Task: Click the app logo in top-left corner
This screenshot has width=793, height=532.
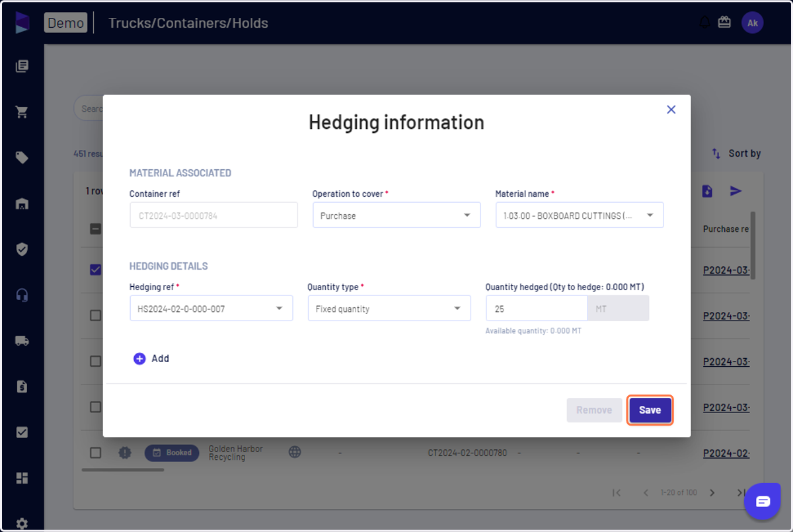Action: [x=22, y=22]
